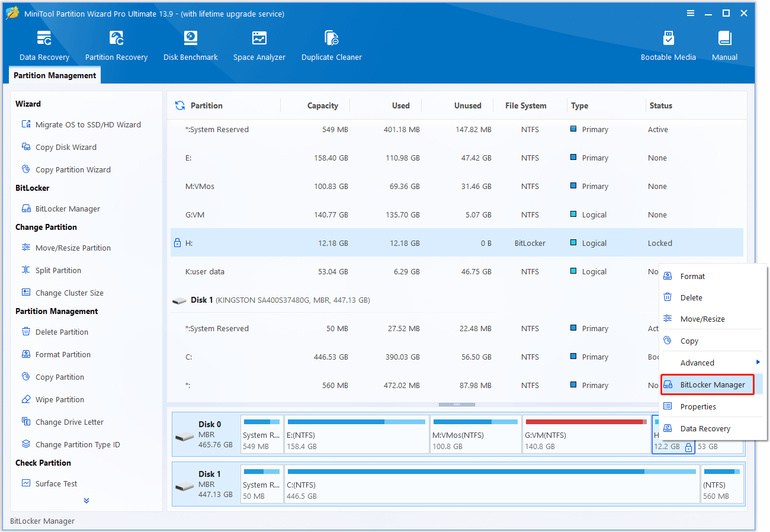Select Copy in the context menu
Screen dimensions: 770x532
[711, 341]
